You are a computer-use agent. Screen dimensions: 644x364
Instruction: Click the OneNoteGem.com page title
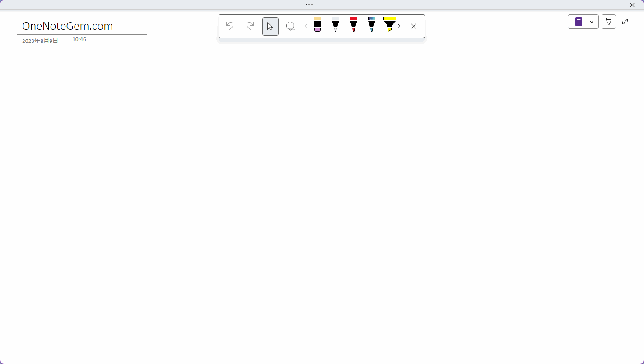coord(68,26)
